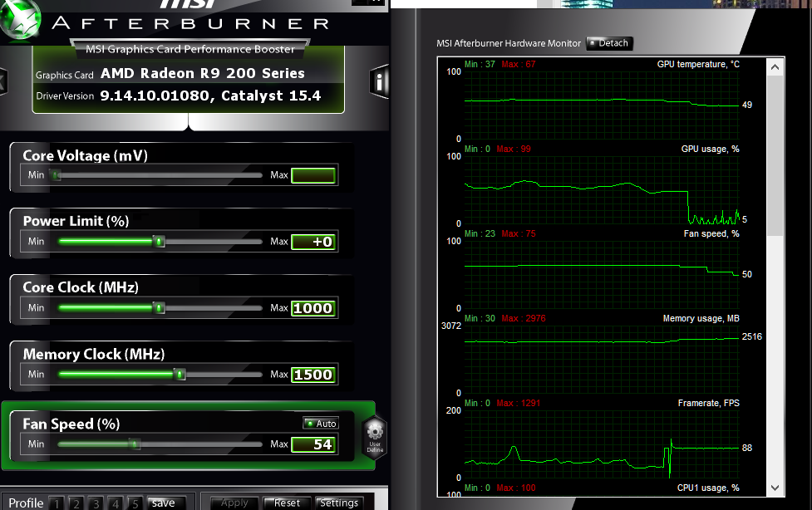
Task: Click the 'Max : 2976' memory reading
Action: coord(523,318)
